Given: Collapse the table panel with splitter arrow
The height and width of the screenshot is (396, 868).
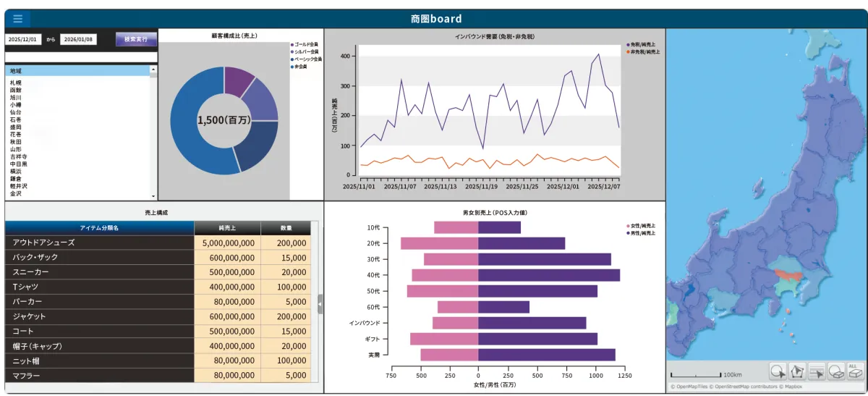Looking at the screenshot, I should 320,304.
